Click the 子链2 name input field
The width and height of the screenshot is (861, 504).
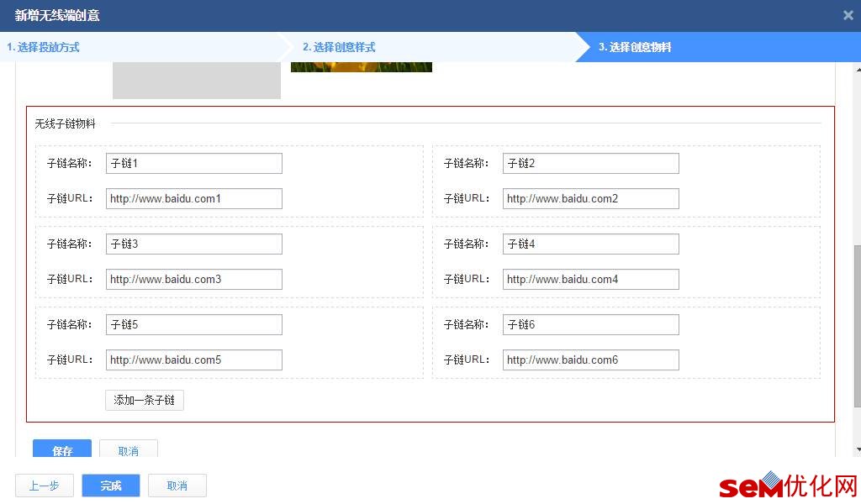(591, 164)
